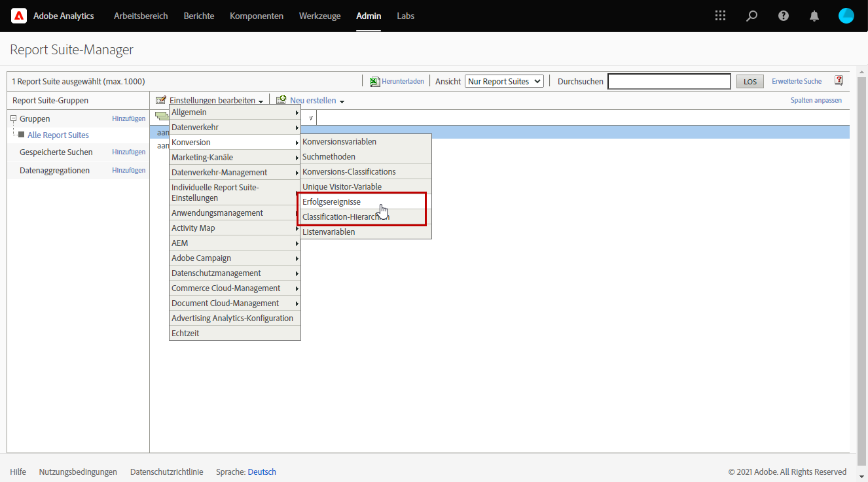Image resolution: width=868 pixels, height=482 pixels.
Task: Select Datenaggregationen in the sidebar
Action: (55, 171)
